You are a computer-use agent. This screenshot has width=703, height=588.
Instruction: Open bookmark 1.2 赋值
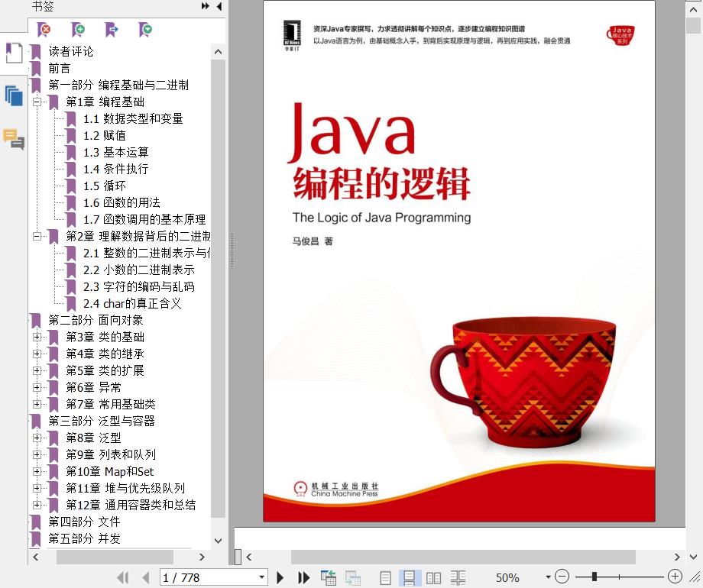[105, 136]
